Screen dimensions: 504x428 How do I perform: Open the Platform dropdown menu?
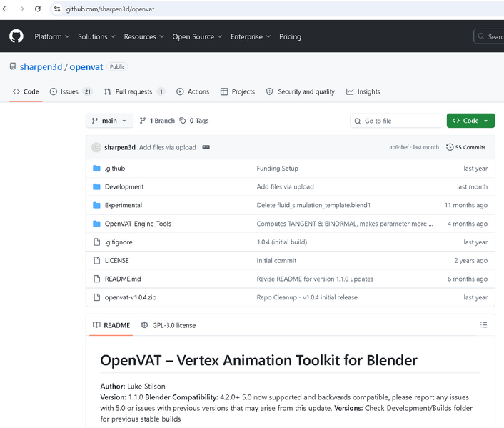pos(51,36)
